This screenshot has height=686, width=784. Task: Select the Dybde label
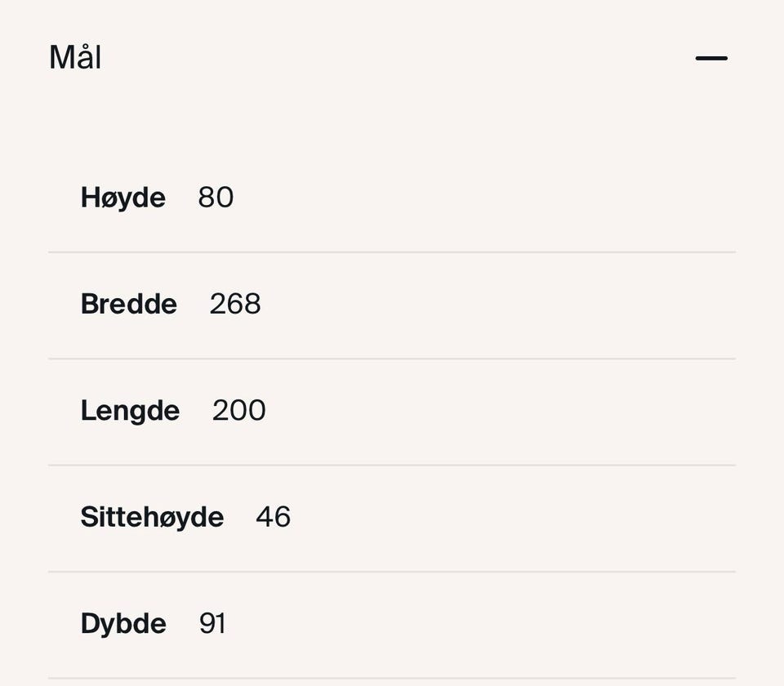[123, 624]
